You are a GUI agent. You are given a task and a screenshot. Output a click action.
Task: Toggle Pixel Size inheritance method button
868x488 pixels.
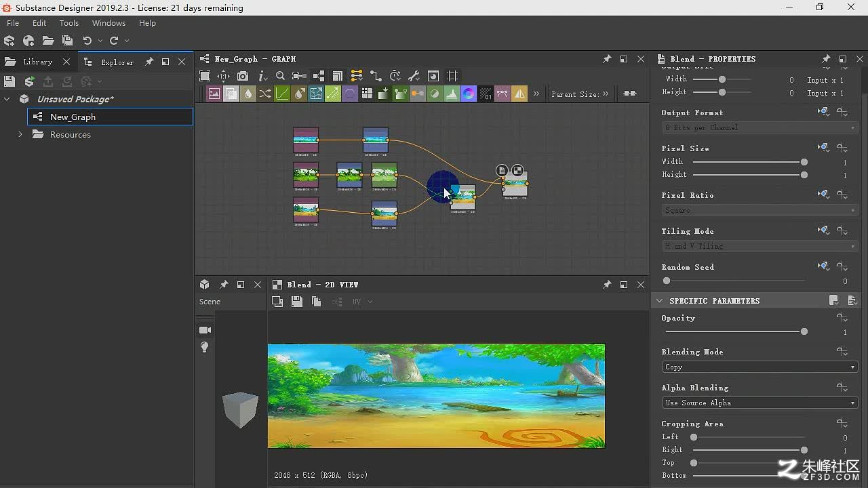(823, 148)
